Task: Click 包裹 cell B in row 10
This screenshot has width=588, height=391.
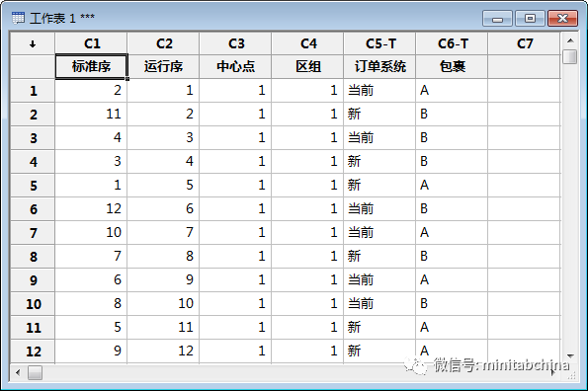Action: point(452,304)
